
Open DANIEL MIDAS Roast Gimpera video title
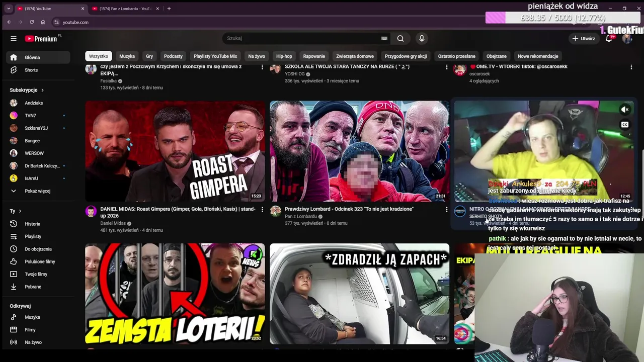pyautogui.click(x=178, y=212)
